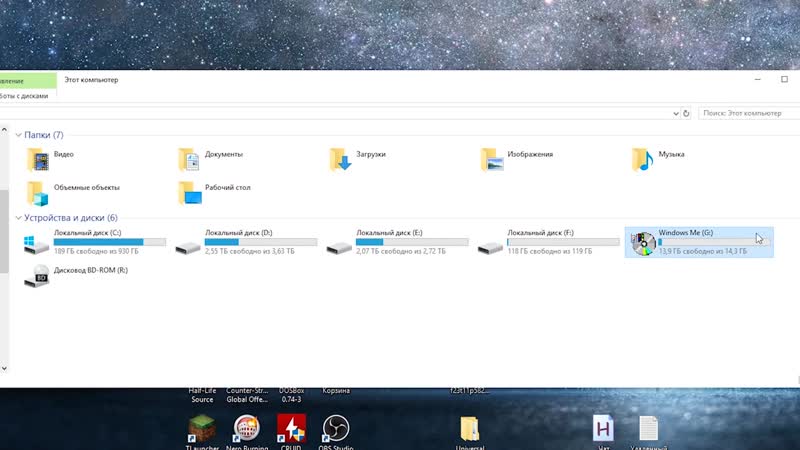
Task: Collapse the Папки (7) group
Action: tap(19, 135)
